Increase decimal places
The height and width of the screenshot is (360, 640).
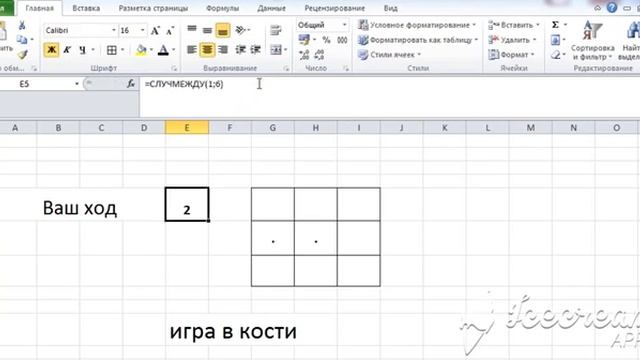point(304,54)
